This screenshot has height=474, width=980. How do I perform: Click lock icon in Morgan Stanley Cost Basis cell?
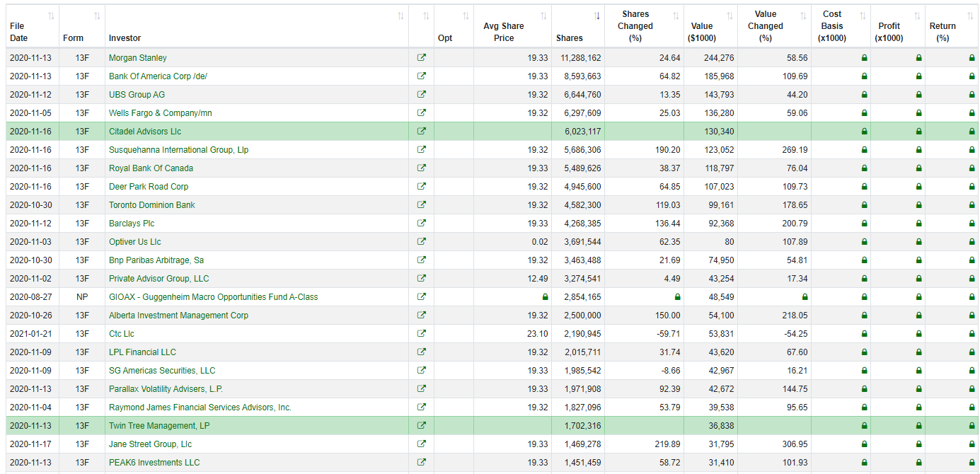[864, 58]
